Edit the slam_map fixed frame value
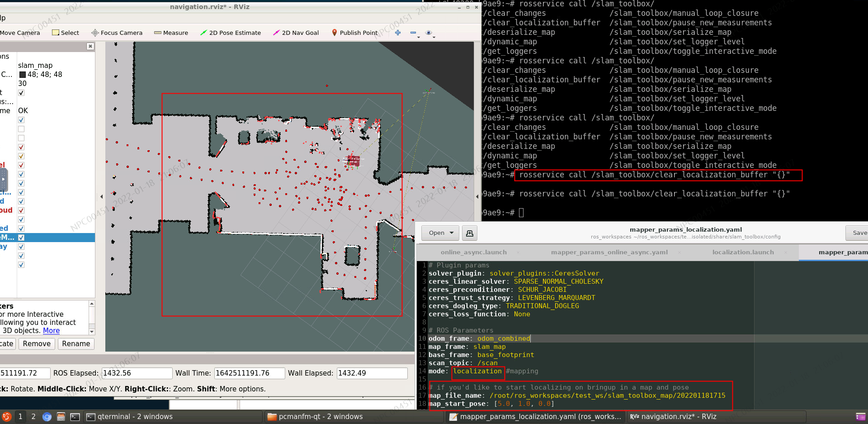This screenshot has height=424, width=868. pyautogui.click(x=35, y=65)
